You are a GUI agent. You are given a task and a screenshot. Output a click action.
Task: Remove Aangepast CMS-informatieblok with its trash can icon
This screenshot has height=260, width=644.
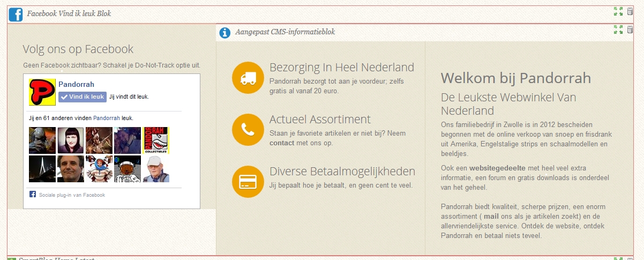630,29
